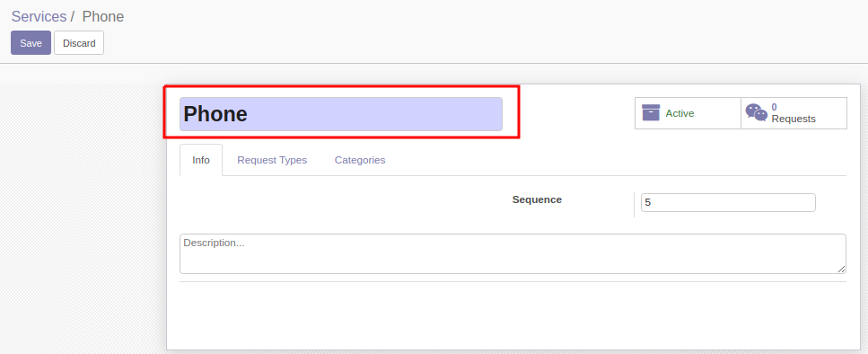Switch to the Request Types tab
The width and height of the screenshot is (868, 354).
tap(272, 160)
